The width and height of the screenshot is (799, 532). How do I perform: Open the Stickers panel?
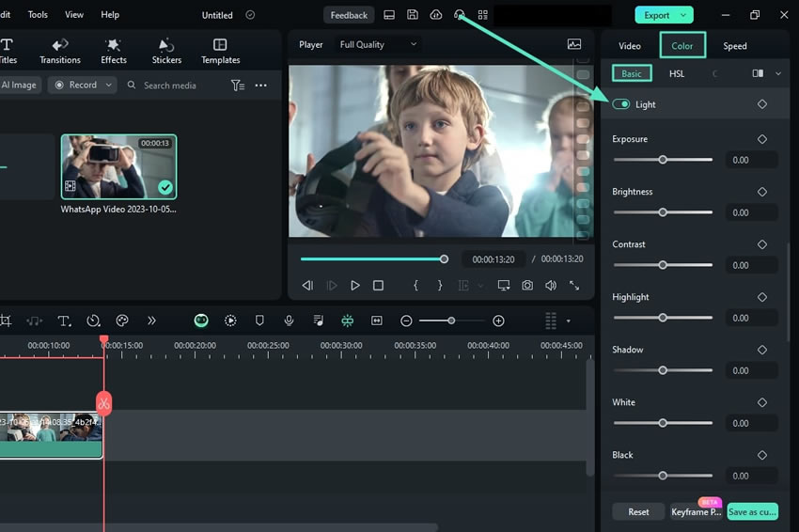(x=166, y=51)
